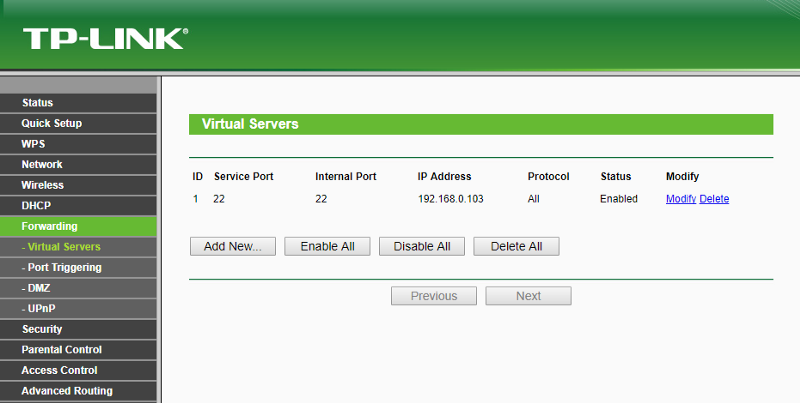Click the Service Port value 22
Viewport: 800px width, 403px height.
[219, 199]
